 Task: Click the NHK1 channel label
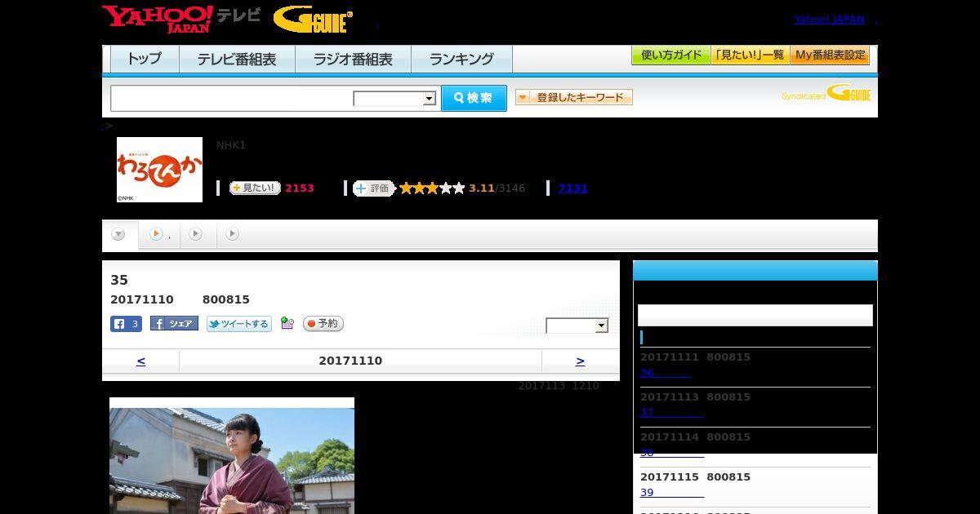(x=231, y=145)
